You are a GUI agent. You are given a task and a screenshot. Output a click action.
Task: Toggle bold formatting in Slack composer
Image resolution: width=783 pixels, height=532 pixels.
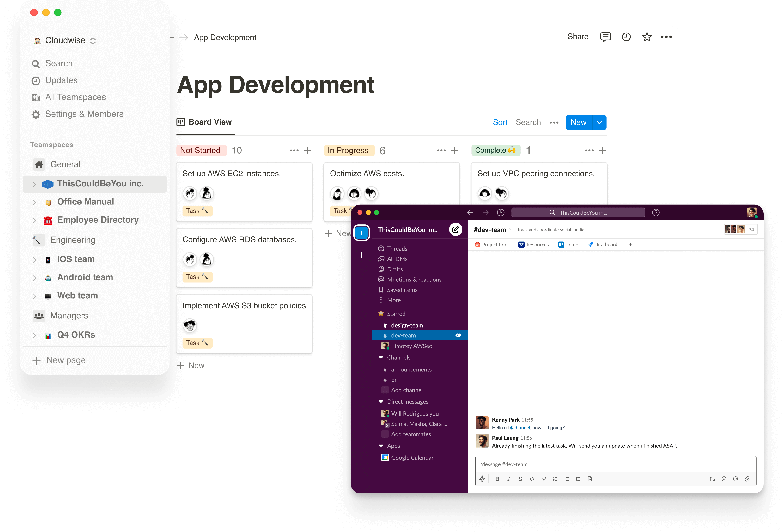(497, 479)
